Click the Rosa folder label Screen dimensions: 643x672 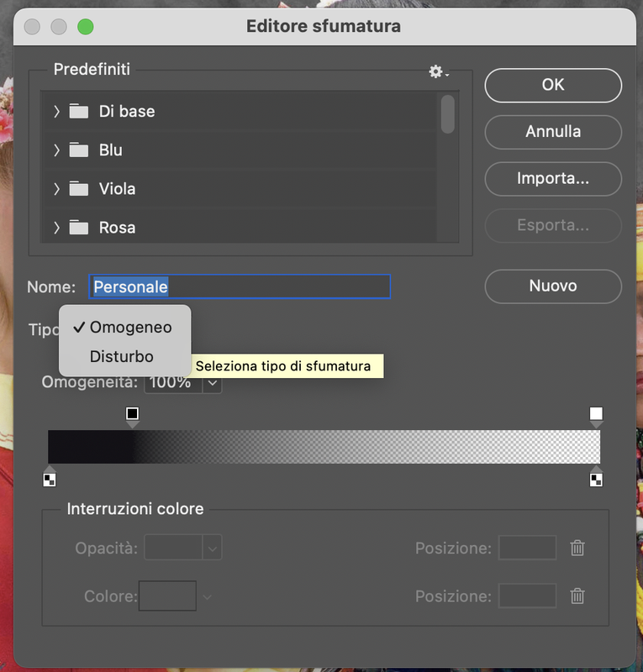pos(117,228)
